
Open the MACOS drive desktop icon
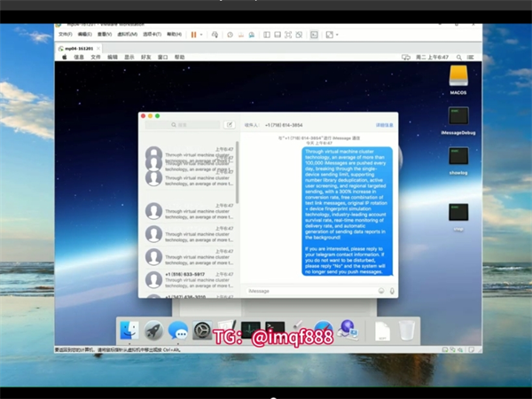tap(458, 76)
